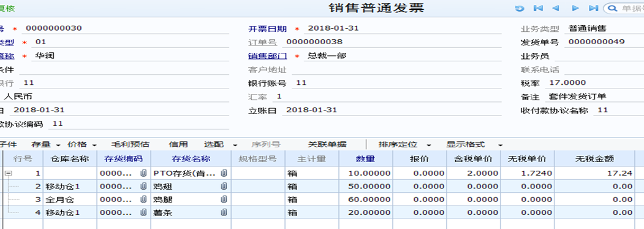
Task: Go to the last record icon
Action: [593, 8]
